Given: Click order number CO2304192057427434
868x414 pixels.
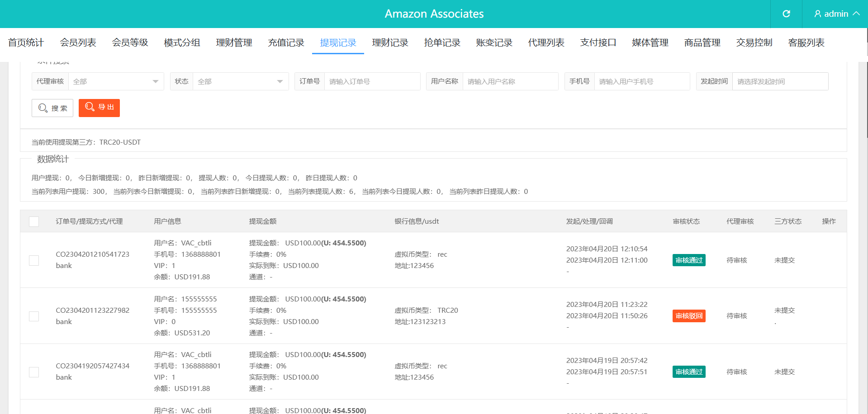Looking at the screenshot, I should coord(93,366).
